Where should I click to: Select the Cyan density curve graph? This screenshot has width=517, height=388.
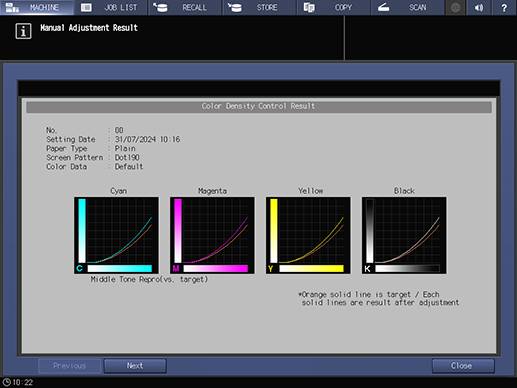[116, 235]
